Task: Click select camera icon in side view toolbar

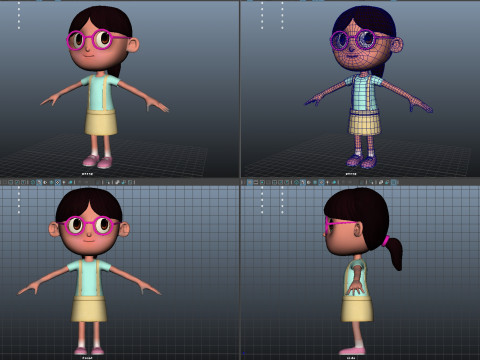Action: (250, 182)
